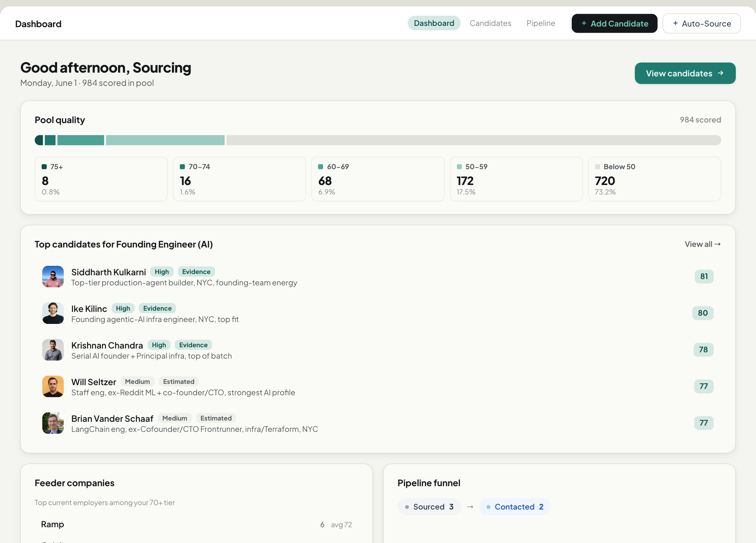The image size is (756, 543).
Task: Open the View all link for top candidates
Action: point(702,244)
